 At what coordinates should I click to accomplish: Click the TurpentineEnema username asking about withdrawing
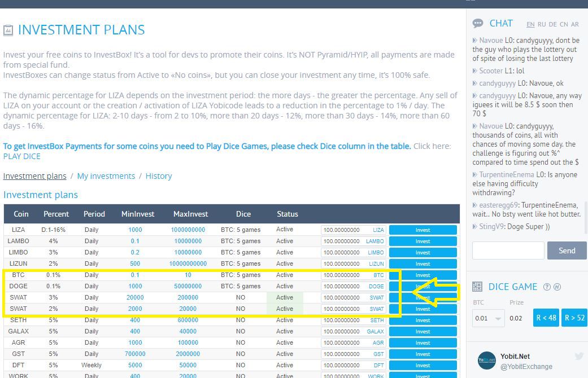(507, 174)
